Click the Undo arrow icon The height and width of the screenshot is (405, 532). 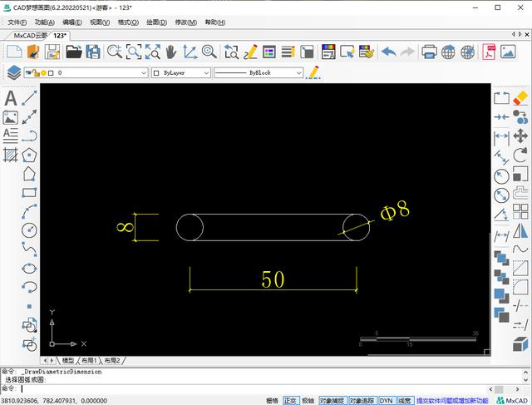coord(388,52)
